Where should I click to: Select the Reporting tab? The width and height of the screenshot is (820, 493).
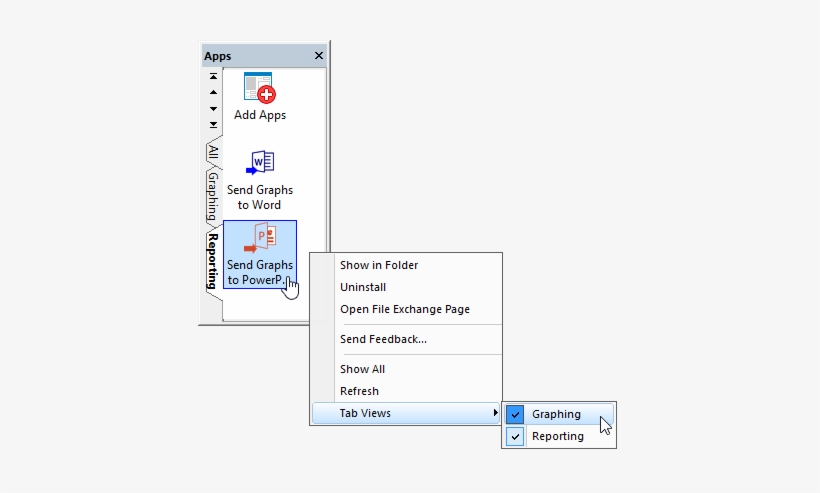pyautogui.click(x=212, y=261)
